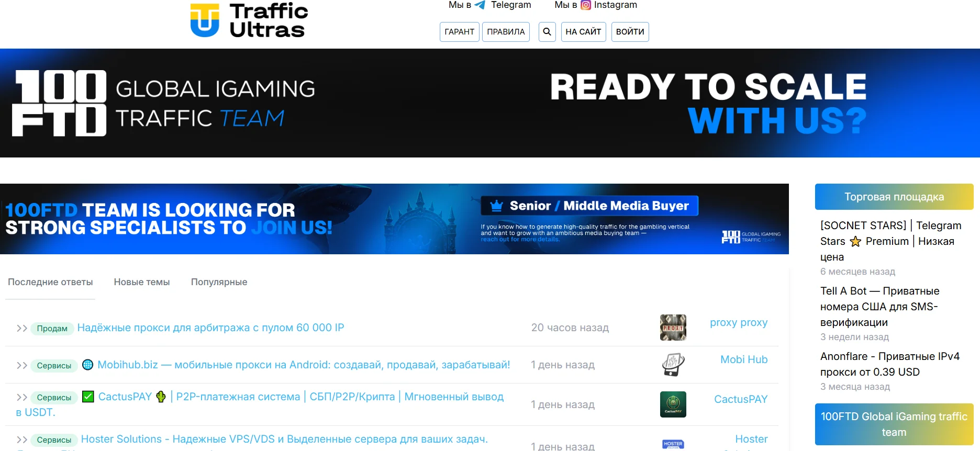The image size is (980, 451).
Task: Open the ПРАВИЛА page
Action: click(x=506, y=32)
